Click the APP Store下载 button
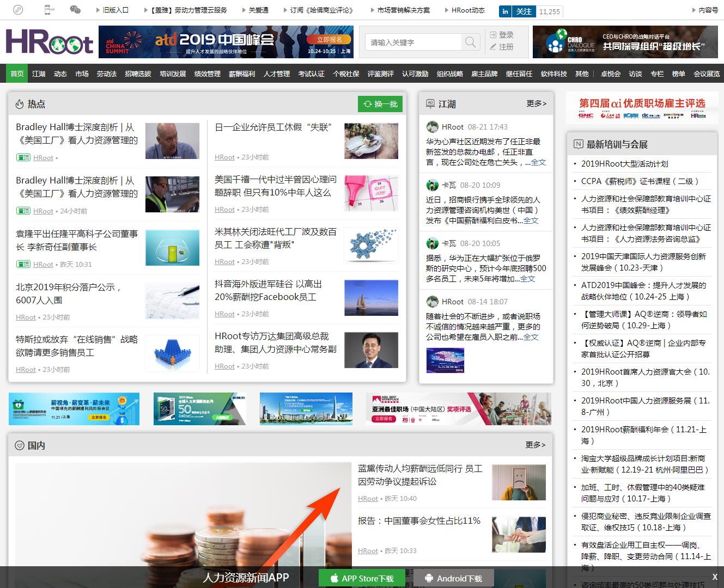 click(362, 578)
